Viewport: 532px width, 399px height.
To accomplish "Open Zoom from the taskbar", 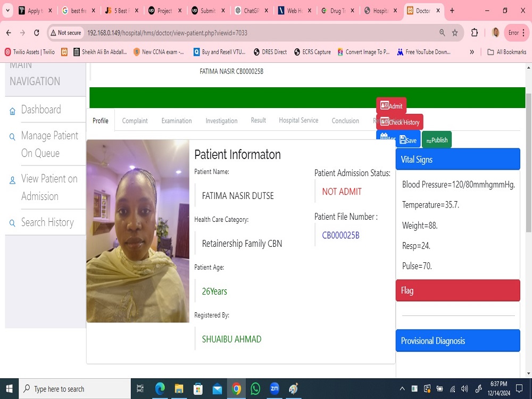I will tap(274, 389).
